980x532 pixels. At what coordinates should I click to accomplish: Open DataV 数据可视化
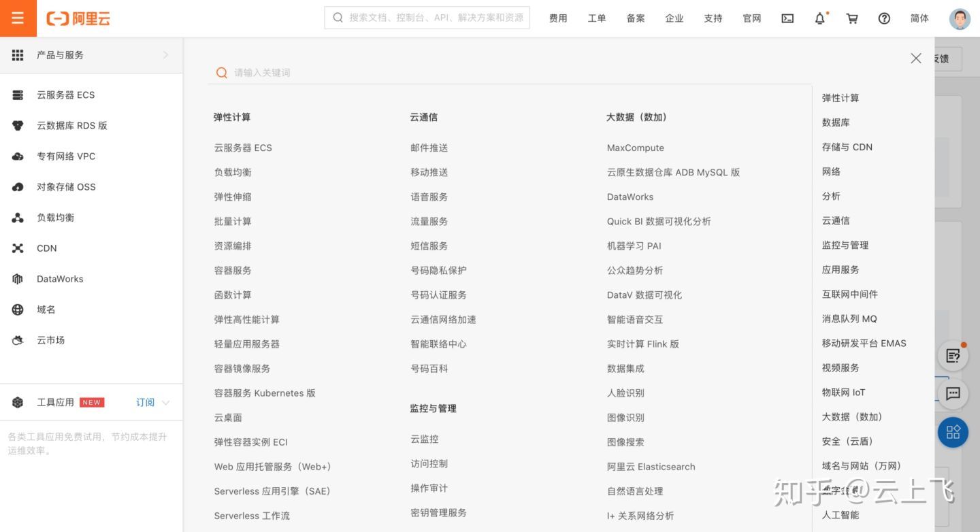pyautogui.click(x=644, y=295)
